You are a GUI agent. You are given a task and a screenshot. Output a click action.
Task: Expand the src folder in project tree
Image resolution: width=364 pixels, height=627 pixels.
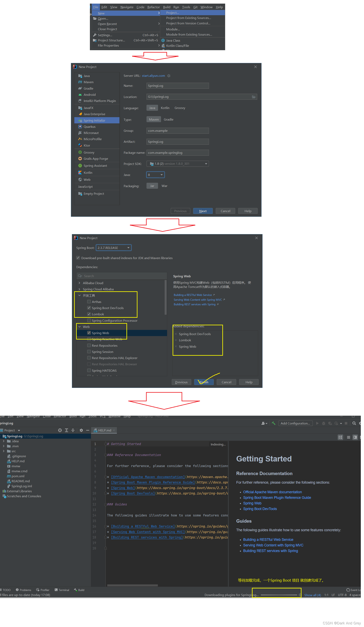click(x=3, y=451)
